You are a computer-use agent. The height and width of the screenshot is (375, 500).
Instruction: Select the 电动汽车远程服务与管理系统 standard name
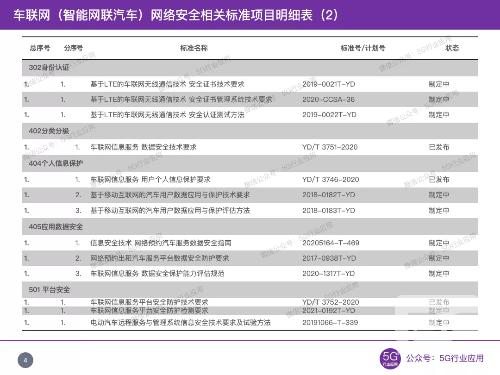180,322
